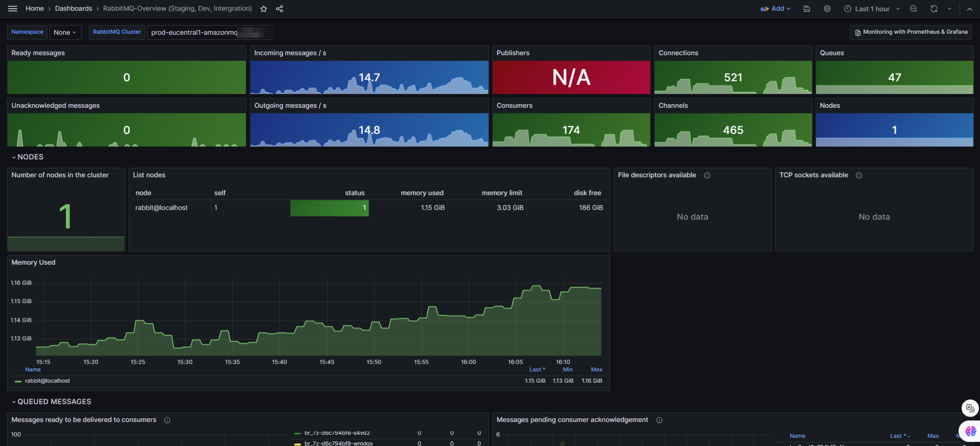Image resolution: width=980 pixels, height=446 pixels.
Task: Click the List nodes panel title
Action: pyautogui.click(x=149, y=175)
